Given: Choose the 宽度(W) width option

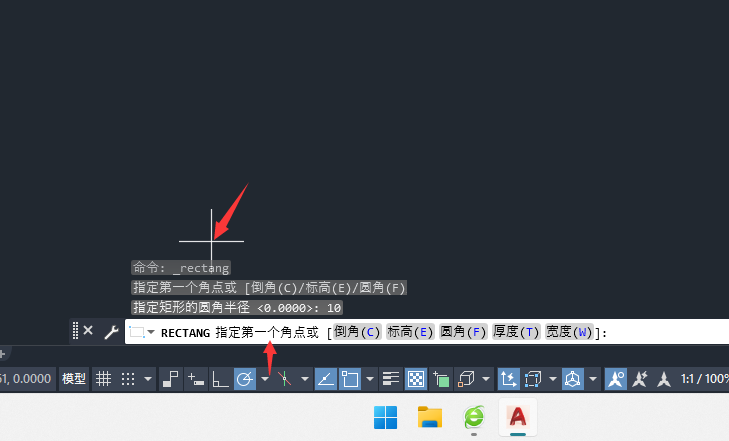Looking at the screenshot, I should pyautogui.click(x=569, y=332).
